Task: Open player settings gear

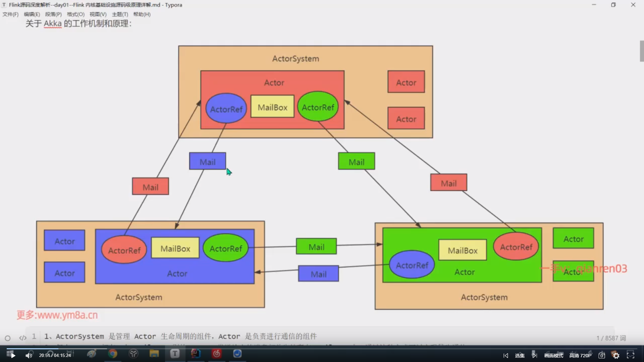Action: 616,356
